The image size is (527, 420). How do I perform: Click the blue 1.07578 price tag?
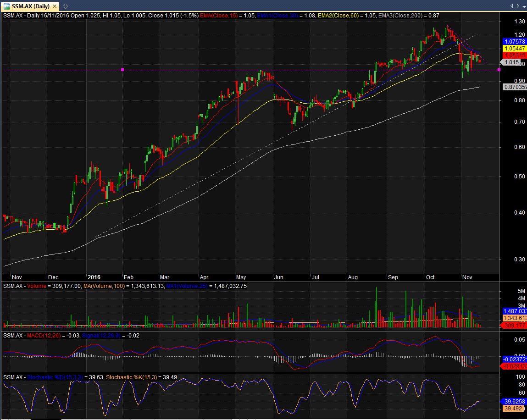515,42
